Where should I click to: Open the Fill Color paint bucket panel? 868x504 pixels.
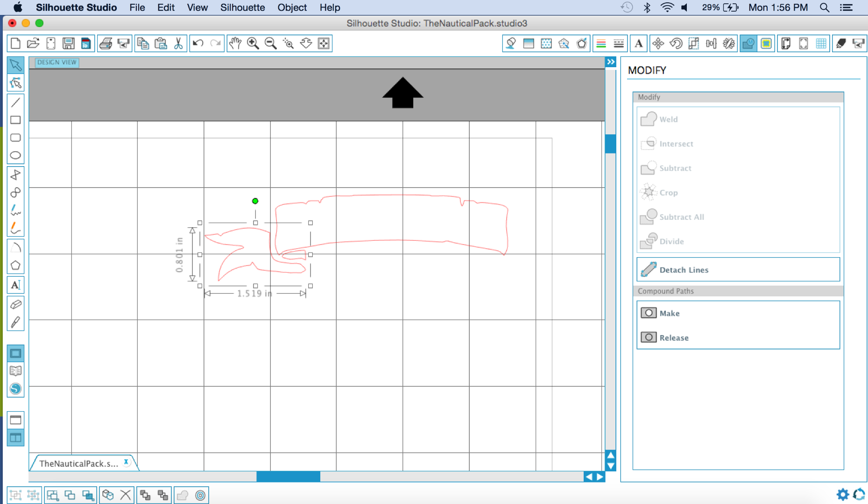pyautogui.click(x=511, y=43)
